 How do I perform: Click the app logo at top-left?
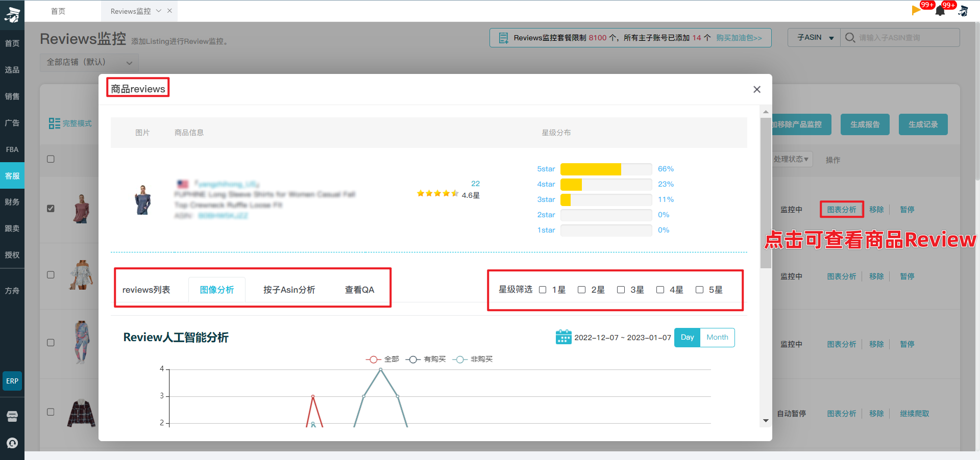coord(12,14)
